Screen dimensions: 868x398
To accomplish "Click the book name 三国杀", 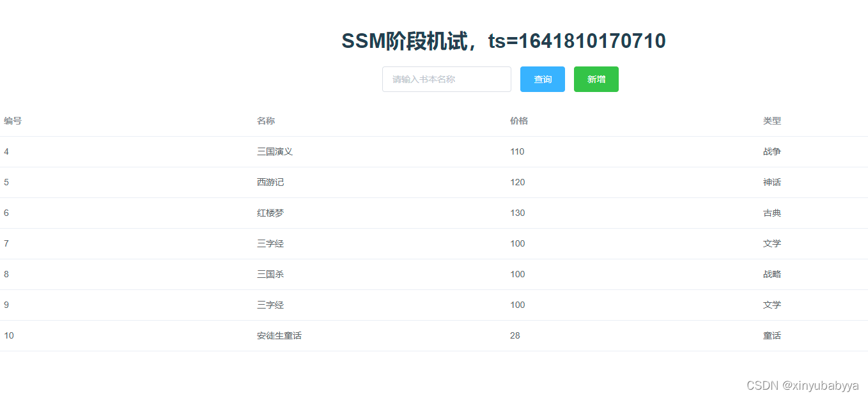I will tap(270, 274).
